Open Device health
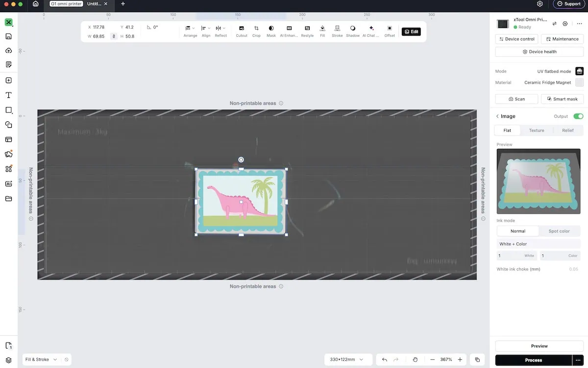The image size is (588, 368). pos(539,52)
